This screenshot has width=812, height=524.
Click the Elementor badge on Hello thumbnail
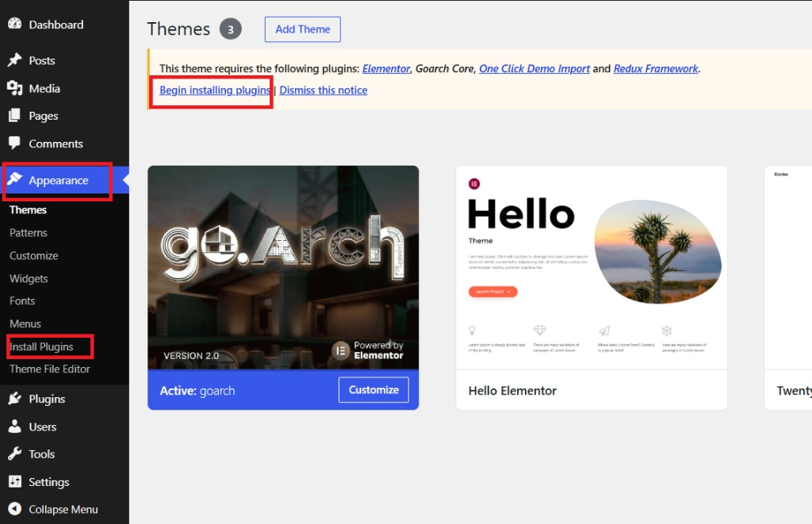coord(474,184)
